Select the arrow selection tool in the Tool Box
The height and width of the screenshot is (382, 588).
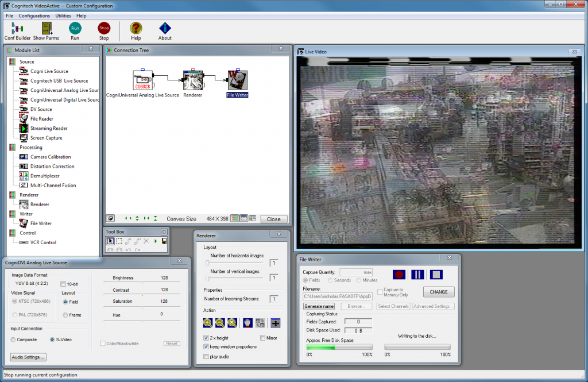tap(111, 241)
